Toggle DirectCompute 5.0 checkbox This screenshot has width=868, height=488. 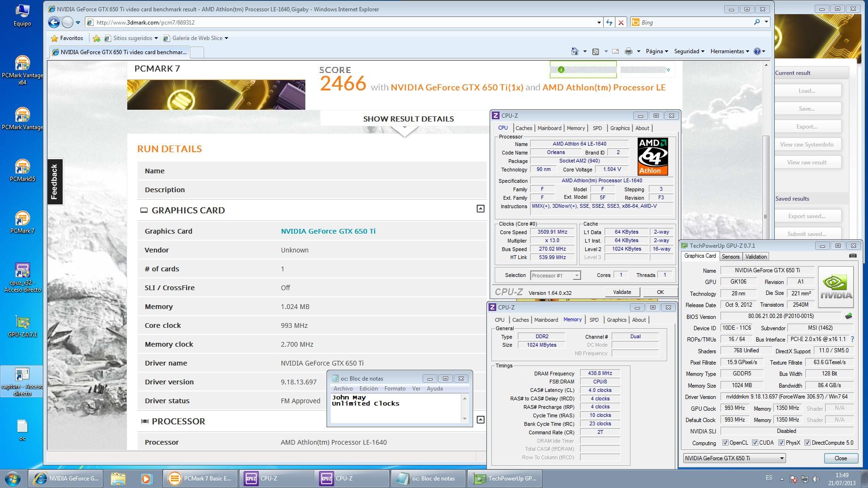(807, 443)
